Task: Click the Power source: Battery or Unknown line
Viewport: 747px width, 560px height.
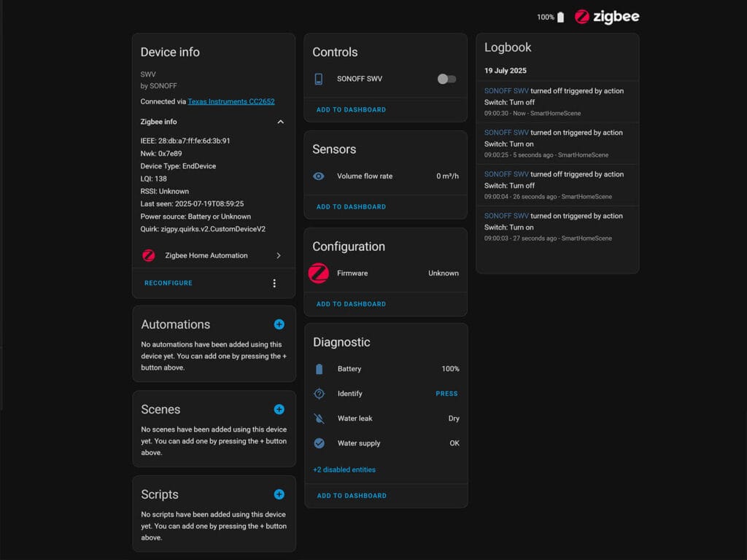Action: point(196,217)
